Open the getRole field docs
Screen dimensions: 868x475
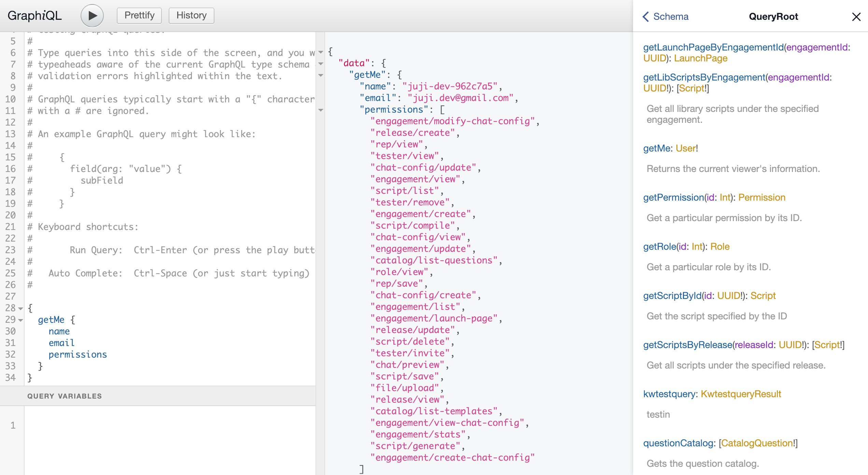(x=660, y=246)
